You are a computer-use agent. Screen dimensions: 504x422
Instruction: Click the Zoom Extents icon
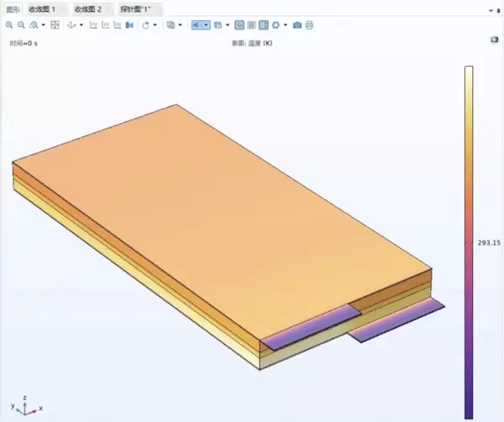coord(55,25)
